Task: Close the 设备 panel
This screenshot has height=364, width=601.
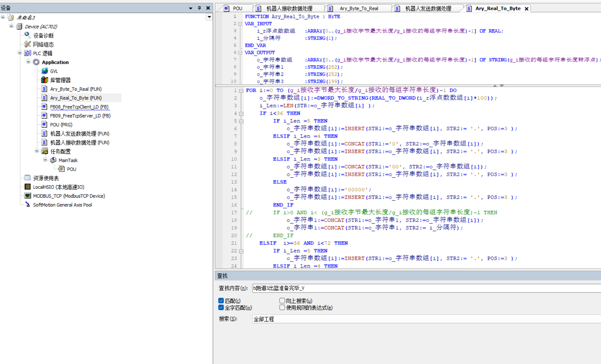Action: [208, 8]
